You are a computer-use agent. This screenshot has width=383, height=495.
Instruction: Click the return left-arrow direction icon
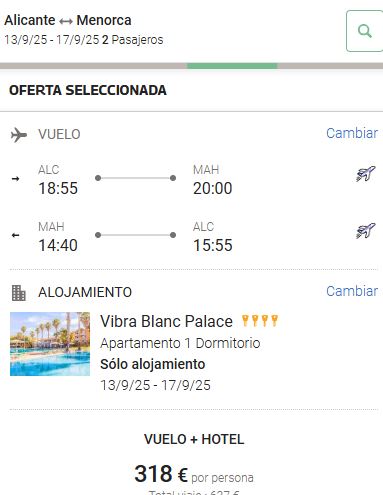click(15, 235)
